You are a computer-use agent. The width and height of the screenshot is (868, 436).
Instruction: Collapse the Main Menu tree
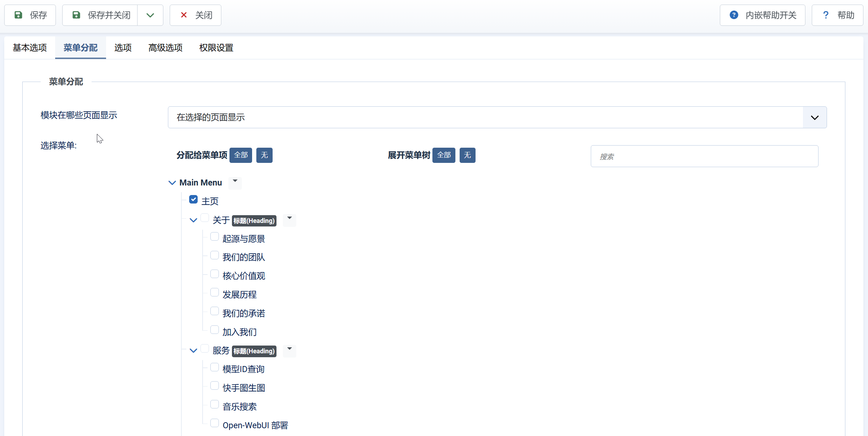click(x=172, y=183)
